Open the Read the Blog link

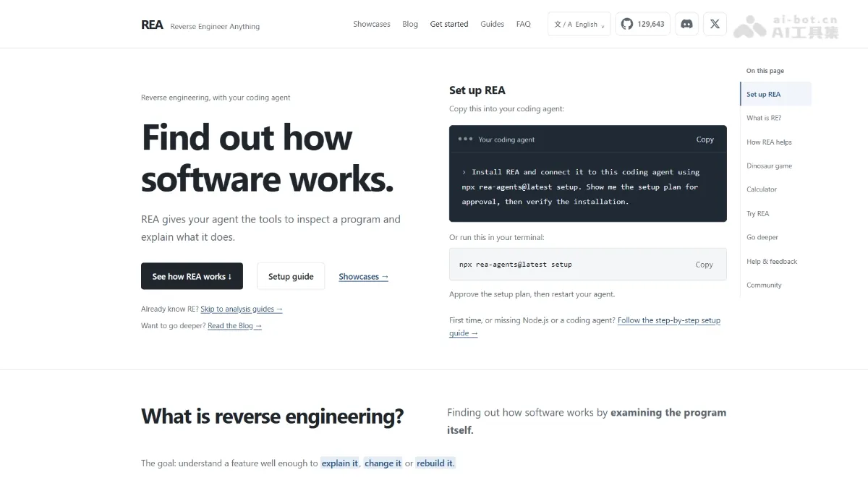[234, 326]
